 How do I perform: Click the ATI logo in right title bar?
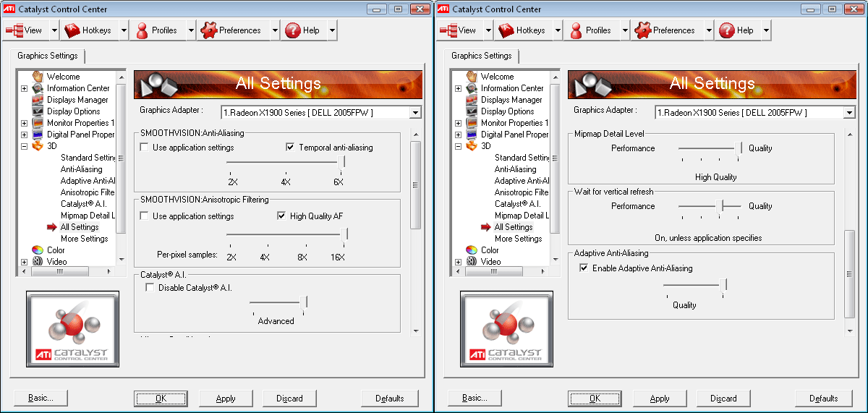coord(444,9)
